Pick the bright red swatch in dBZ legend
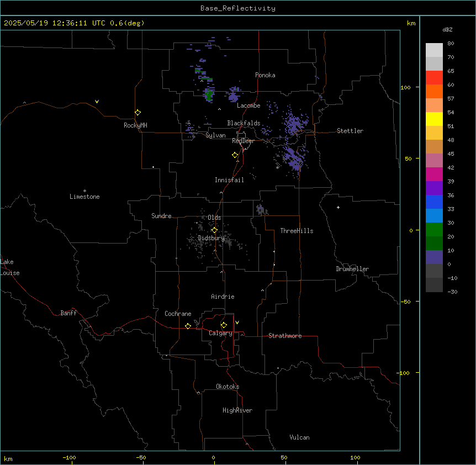This screenshot has width=476, height=465. pyautogui.click(x=434, y=77)
